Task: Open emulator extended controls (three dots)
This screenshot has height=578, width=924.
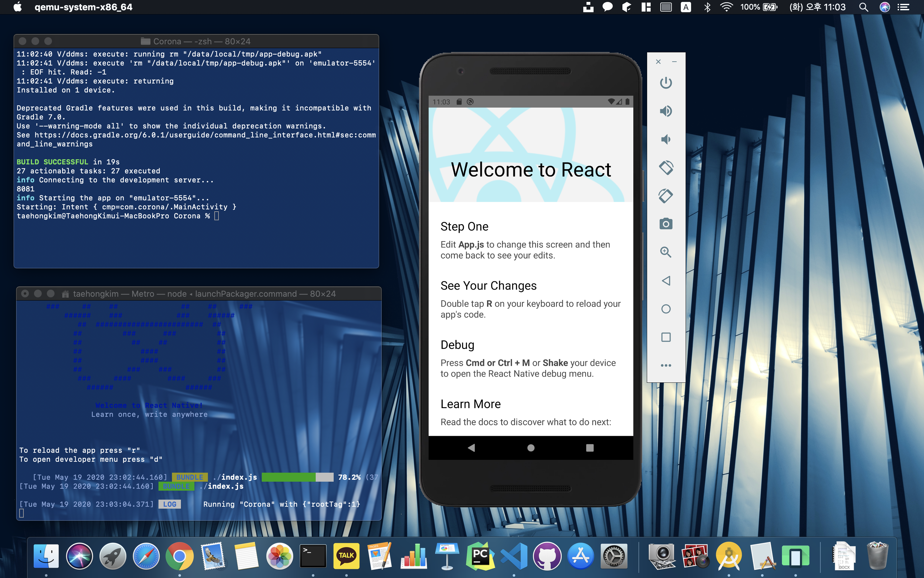Action: click(665, 365)
